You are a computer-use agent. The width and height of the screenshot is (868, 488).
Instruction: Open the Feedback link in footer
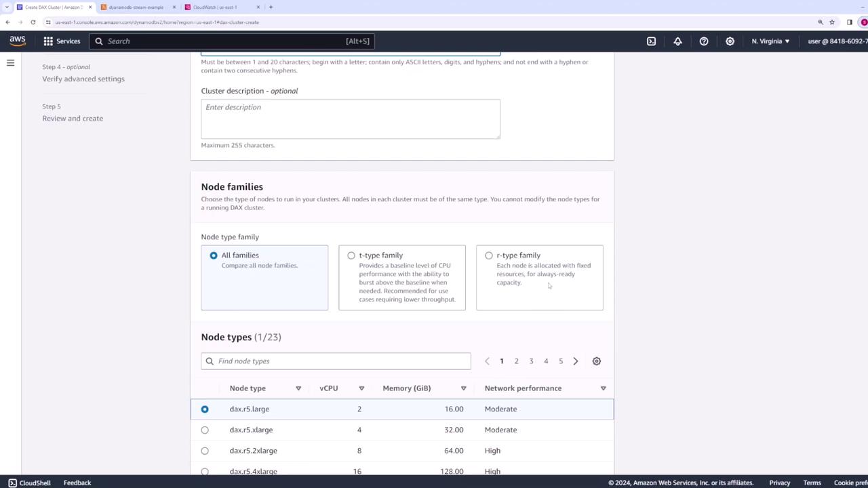(77, 483)
